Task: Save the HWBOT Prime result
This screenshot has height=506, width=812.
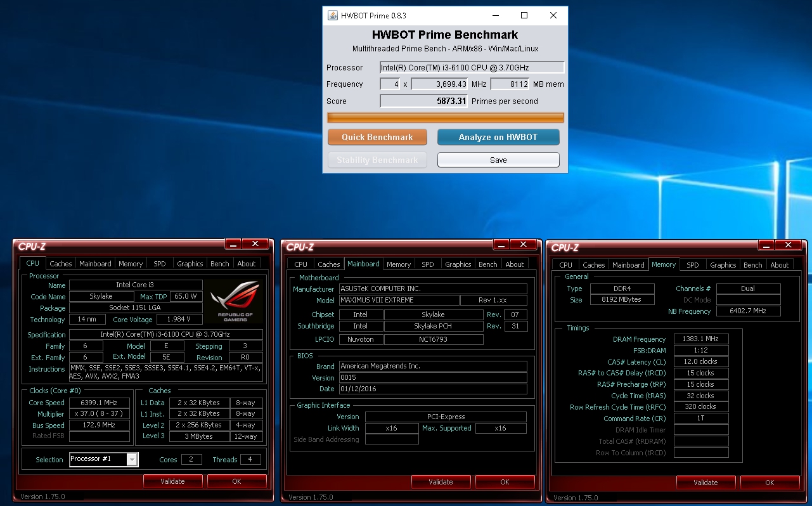Action: pyautogui.click(x=498, y=160)
